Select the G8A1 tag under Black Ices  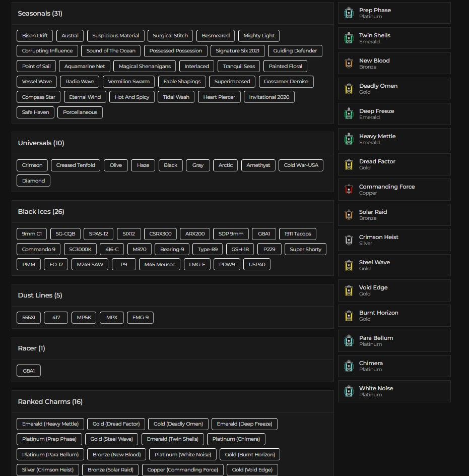pyautogui.click(x=264, y=234)
